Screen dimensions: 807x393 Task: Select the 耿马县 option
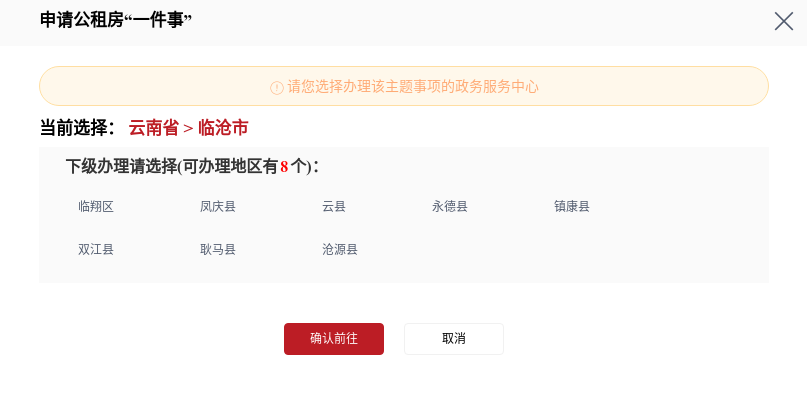click(x=218, y=249)
